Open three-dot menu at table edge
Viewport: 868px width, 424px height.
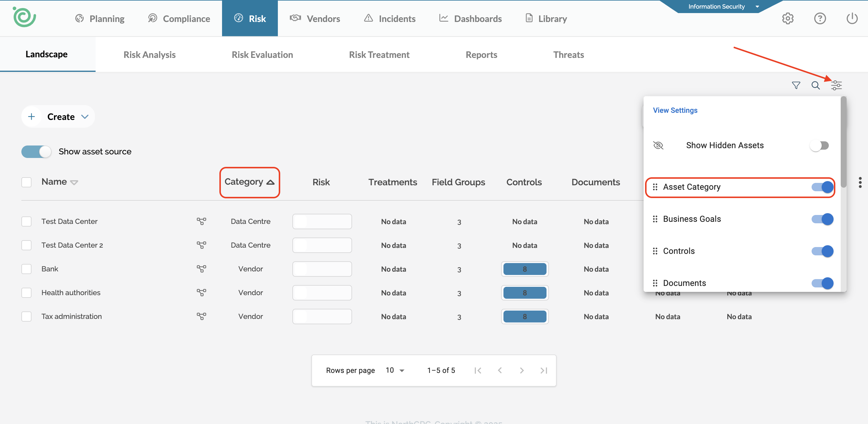(x=860, y=182)
